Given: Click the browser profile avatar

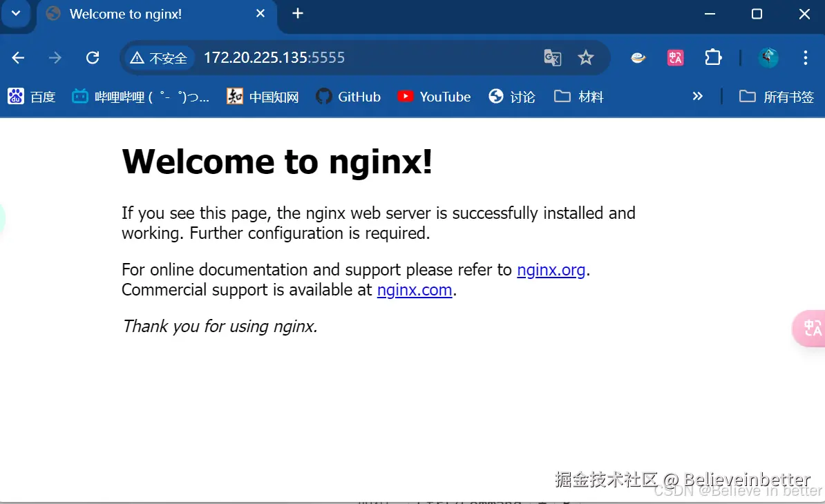Looking at the screenshot, I should click(768, 58).
